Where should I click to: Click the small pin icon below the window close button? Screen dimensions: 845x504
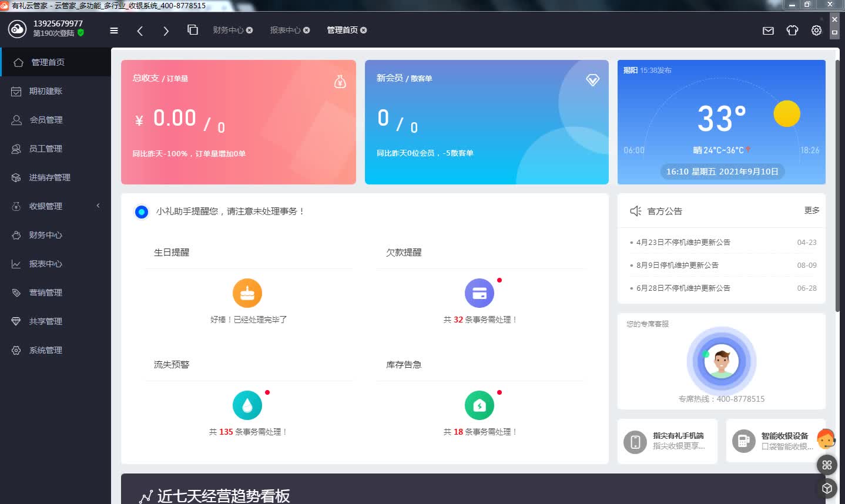coord(834,32)
